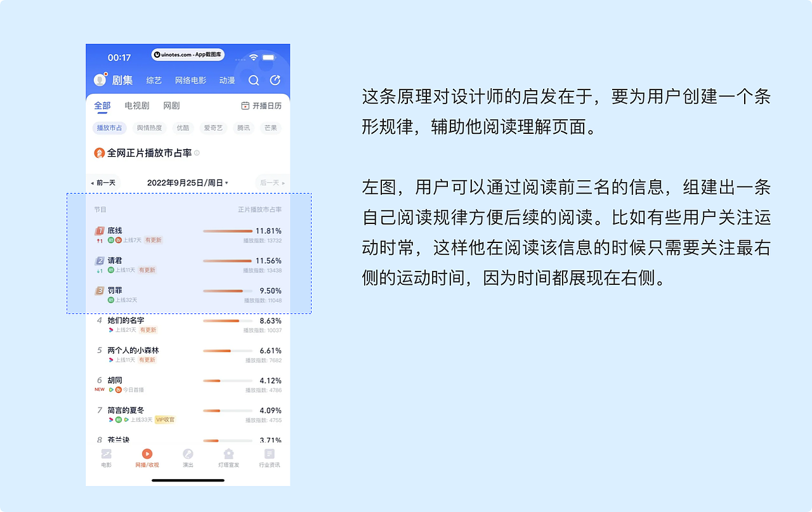Open the 灯塔宣发 lighthouse icon in bottom nav

click(228, 454)
